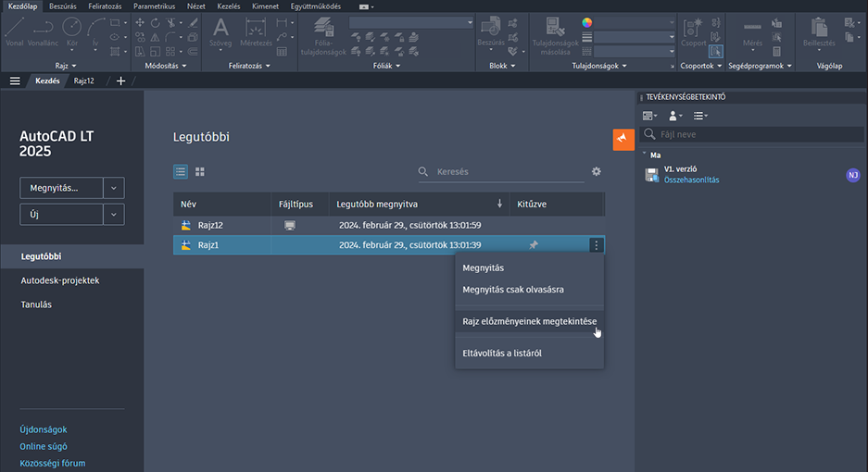
Task: Expand the Blokk panel dropdown
Action: coord(502,66)
